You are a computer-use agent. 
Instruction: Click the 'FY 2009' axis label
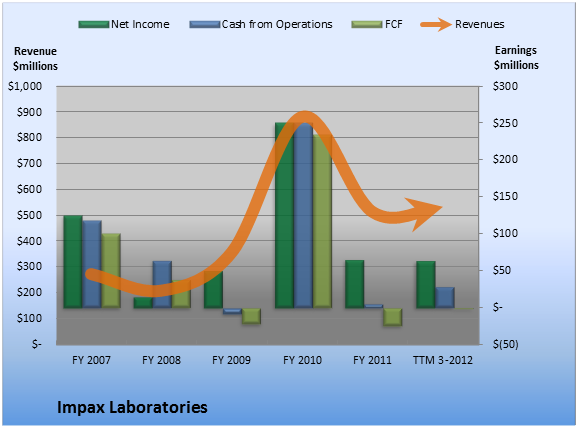(x=231, y=360)
